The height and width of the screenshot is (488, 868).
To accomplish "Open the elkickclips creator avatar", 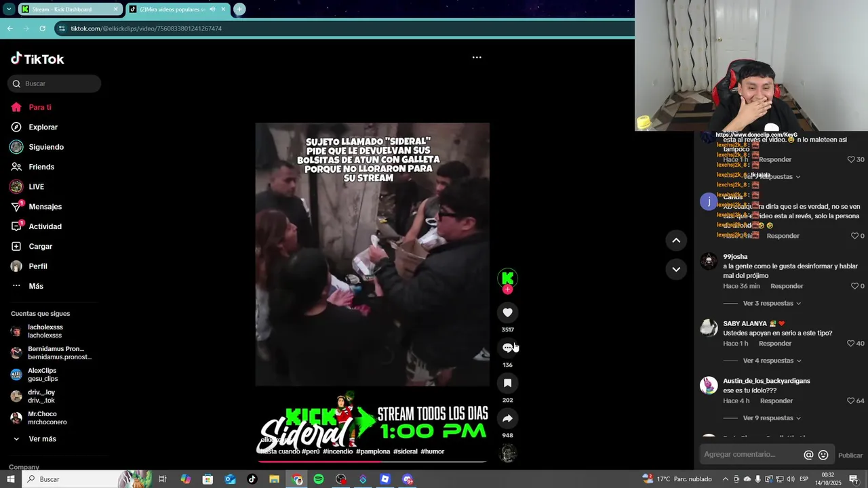I will [x=507, y=278].
